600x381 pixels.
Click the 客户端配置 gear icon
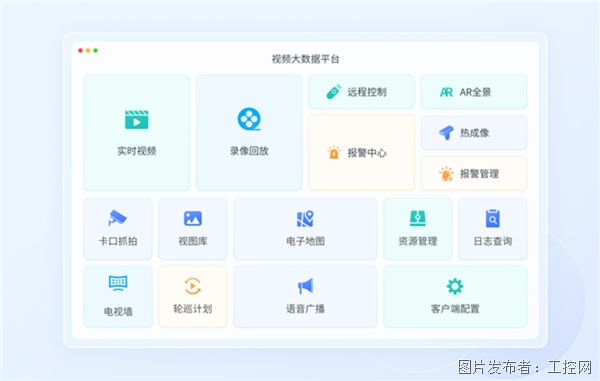click(x=455, y=286)
